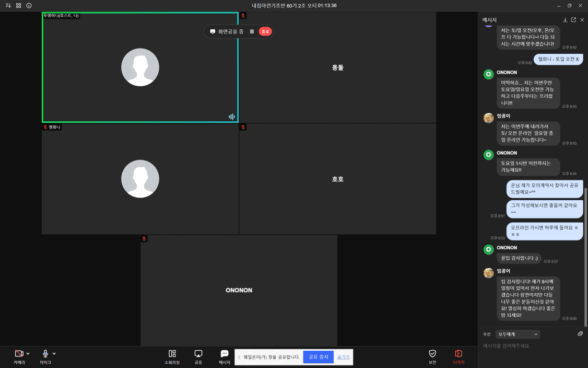
Task: Leave the meeting with 나가기
Action: (x=458, y=356)
